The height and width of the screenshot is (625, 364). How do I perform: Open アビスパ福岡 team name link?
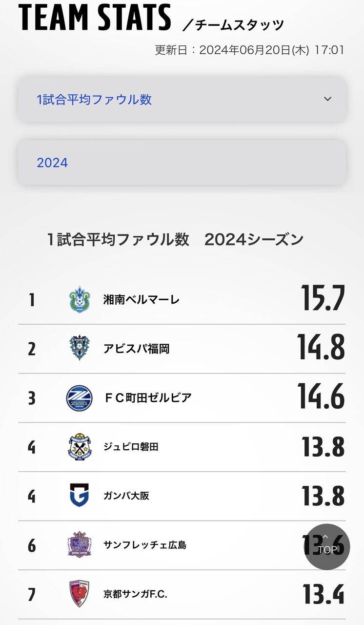click(x=136, y=349)
